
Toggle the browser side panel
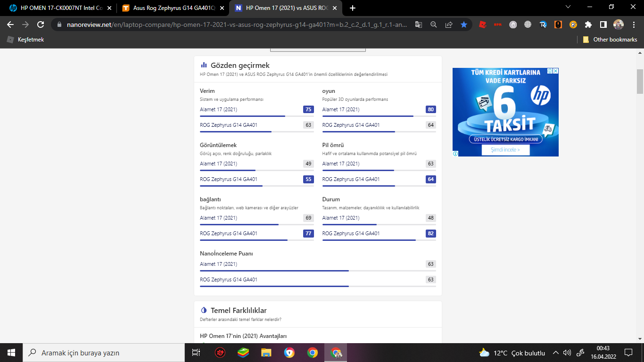click(x=603, y=25)
